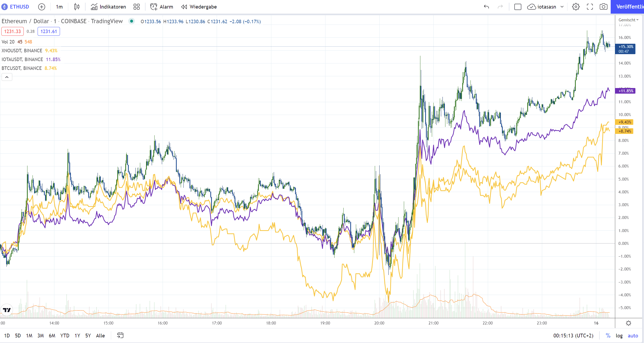Open the Gemischt scale dropdown
Viewport: 644px width, 343px height.
coord(629,20)
